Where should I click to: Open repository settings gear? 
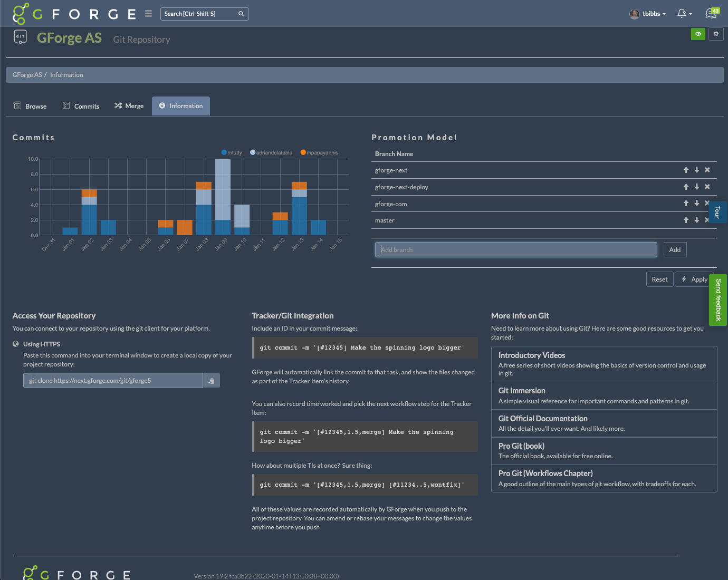(716, 34)
